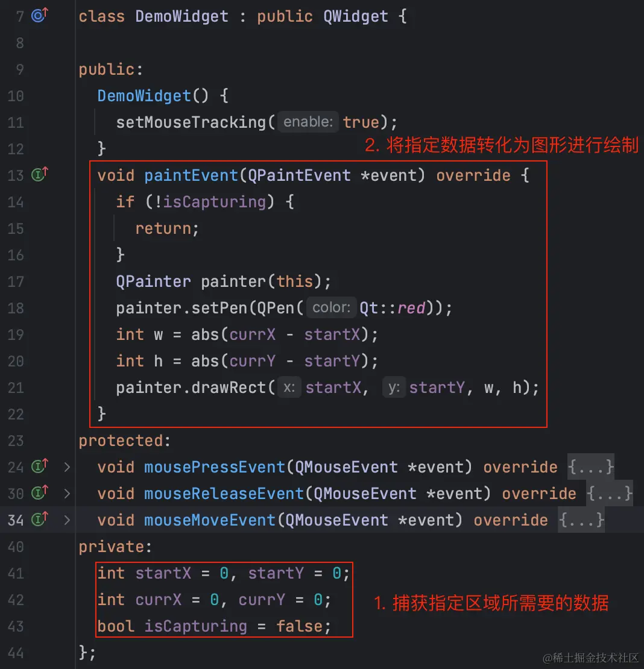The image size is (644, 669).
Task: Click the setMouseTracking call
Action: pyautogui.click(x=191, y=122)
